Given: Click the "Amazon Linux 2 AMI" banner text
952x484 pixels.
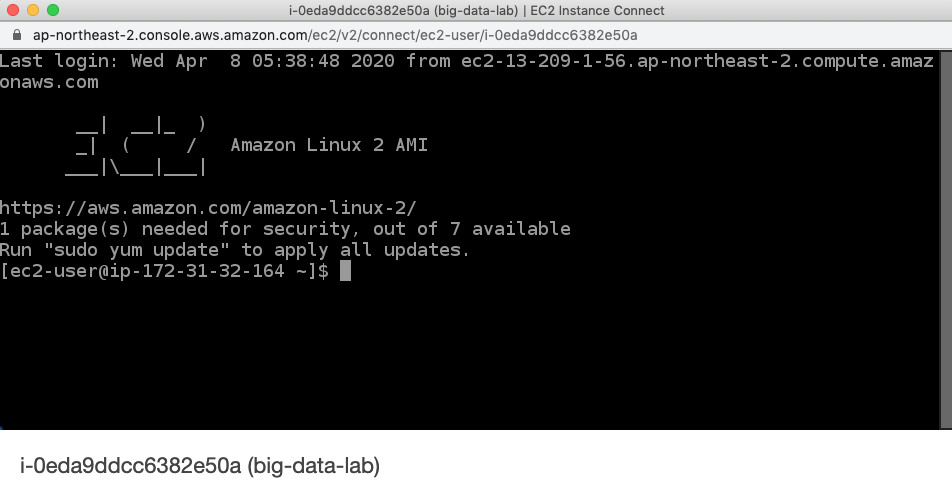Looking at the screenshot, I should [329, 145].
